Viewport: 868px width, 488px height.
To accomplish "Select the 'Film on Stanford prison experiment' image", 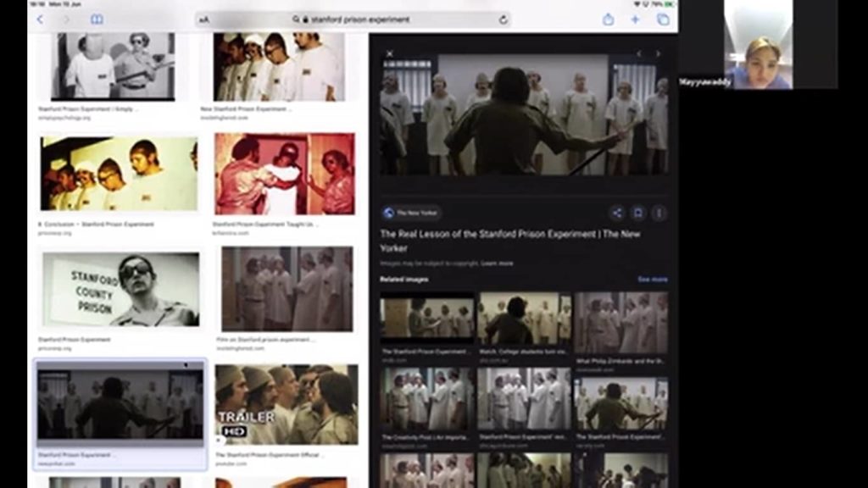I will (x=287, y=289).
